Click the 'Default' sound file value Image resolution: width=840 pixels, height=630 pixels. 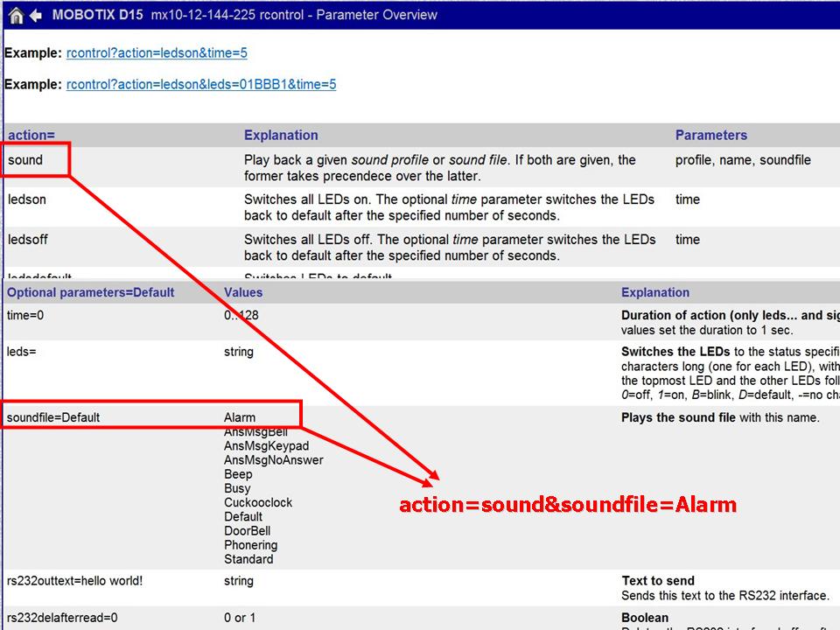pyautogui.click(x=242, y=516)
